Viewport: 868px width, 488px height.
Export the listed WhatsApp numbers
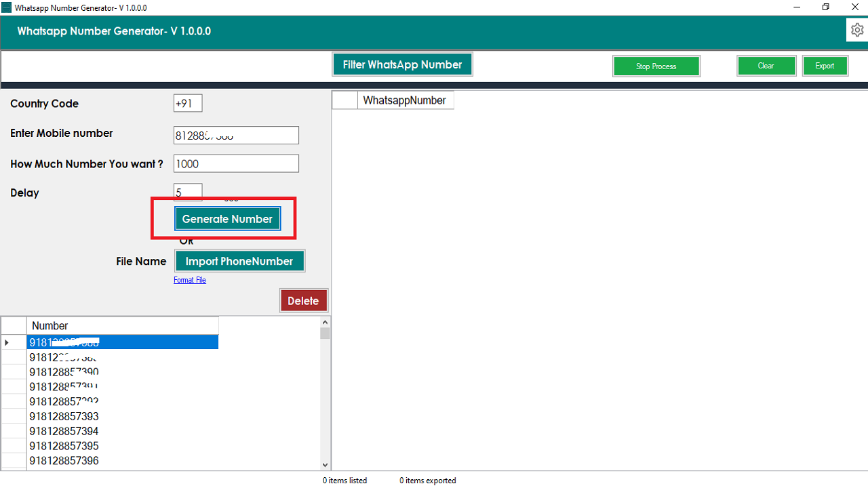(x=825, y=65)
